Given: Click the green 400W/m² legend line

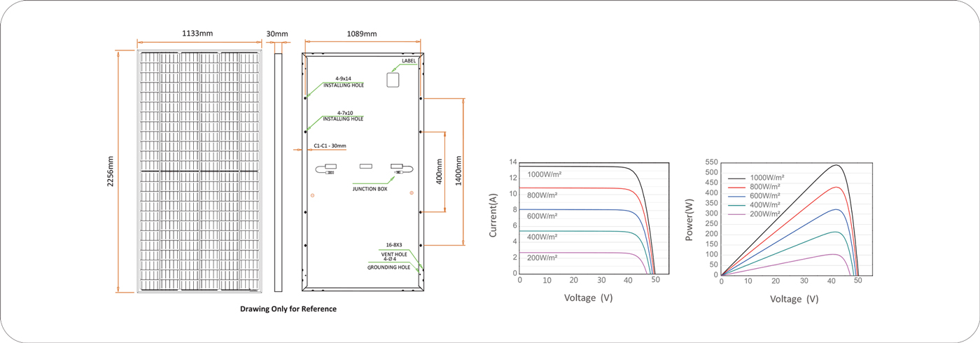Looking at the screenshot, I should pyautogui.click(x=736, y=204).
